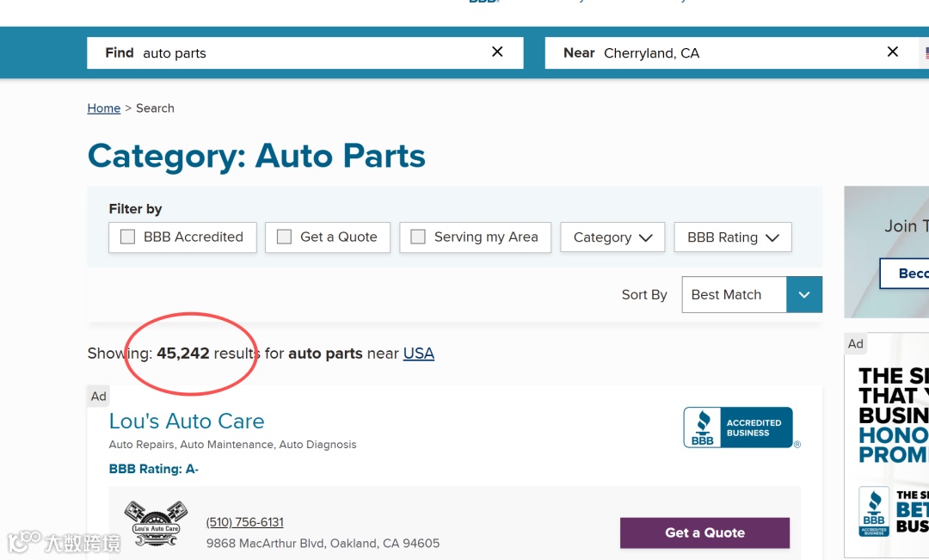Open the Best Match sort dropdown
The image size is (929, 560).
point(734,294)
